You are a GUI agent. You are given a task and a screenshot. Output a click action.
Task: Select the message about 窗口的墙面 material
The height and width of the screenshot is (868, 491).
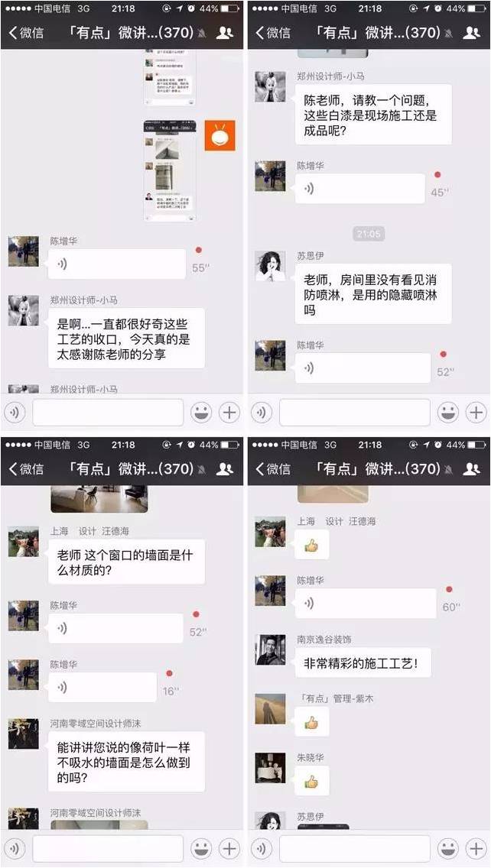click(x=126, y=562)
